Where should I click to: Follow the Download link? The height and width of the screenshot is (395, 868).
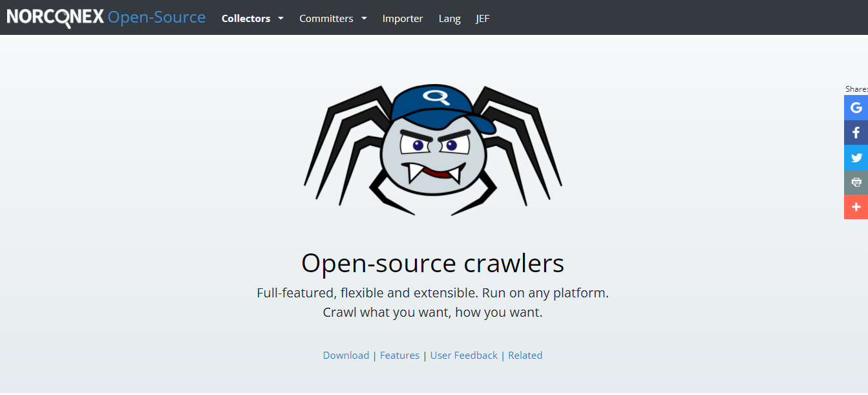tap(346, 355)
